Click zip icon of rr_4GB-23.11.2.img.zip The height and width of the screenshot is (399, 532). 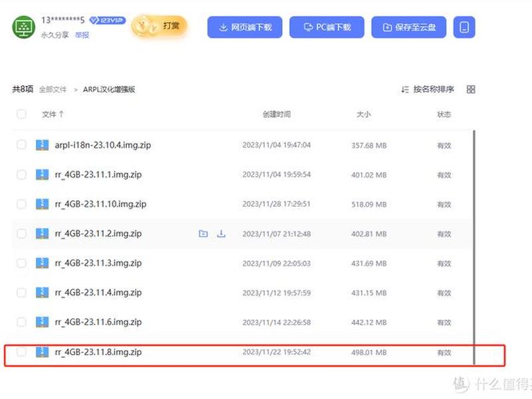[x=42, y=233]
